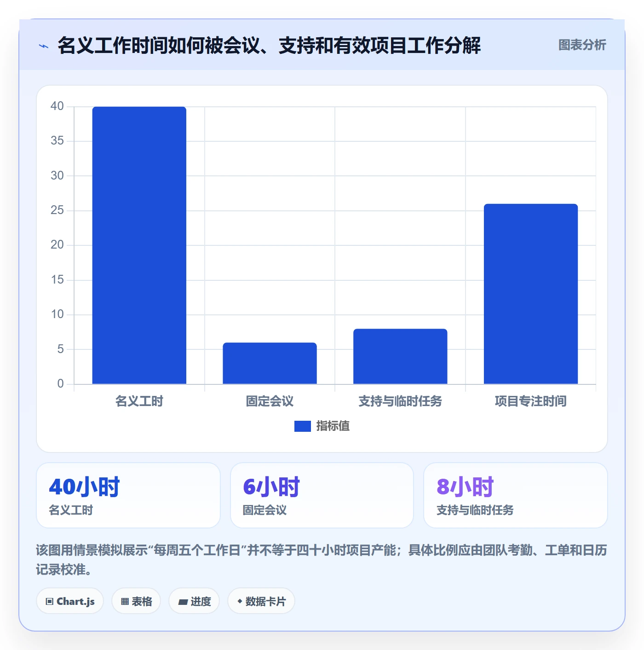Open the 8小时 支持与临时任务 data card
This screenshot has height=650, width=644.
(516, 495)
